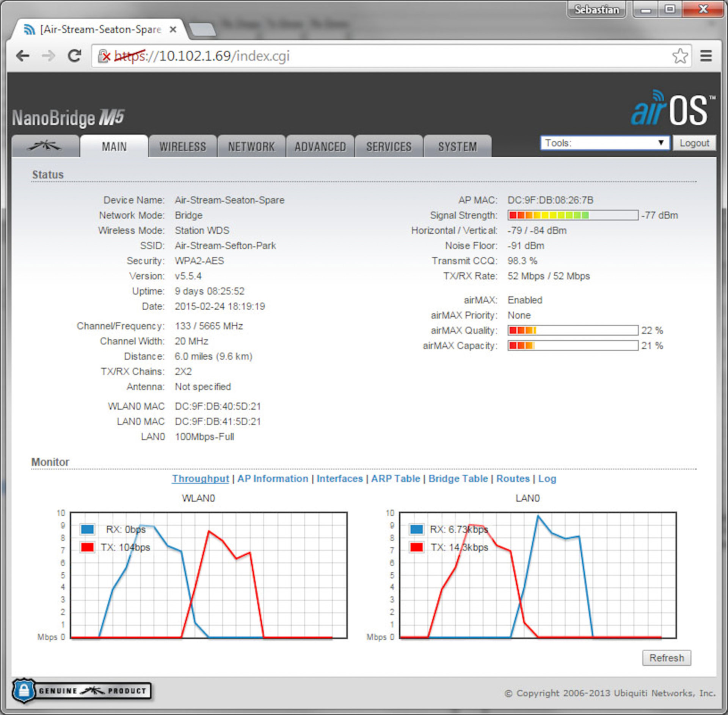Open the ARP Table link
Screen dimensions: 728x715
[396, 479]
